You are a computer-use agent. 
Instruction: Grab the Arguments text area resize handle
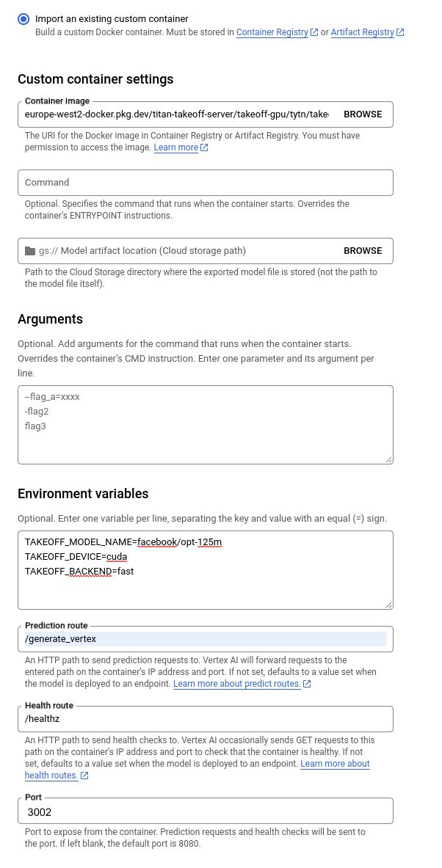(388, 459)
